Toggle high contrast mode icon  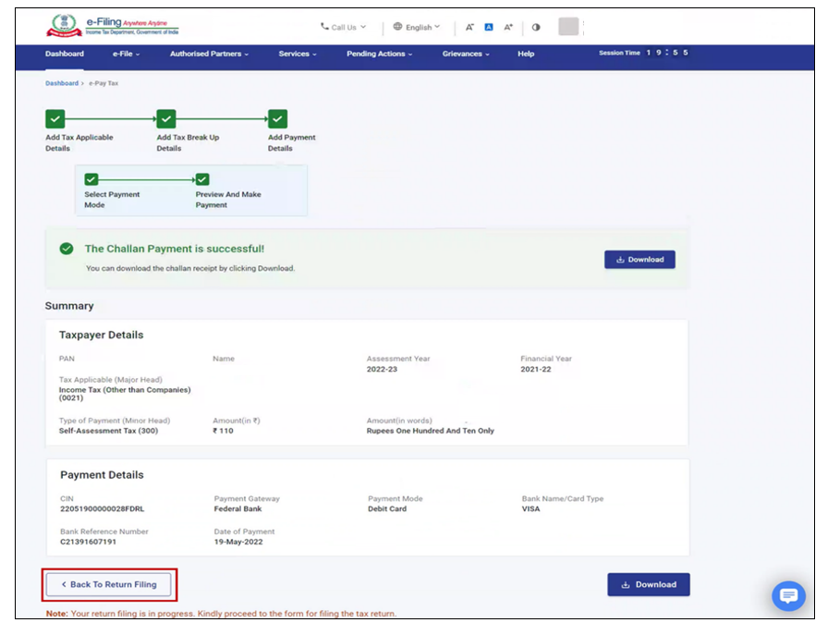pos(536,28)
